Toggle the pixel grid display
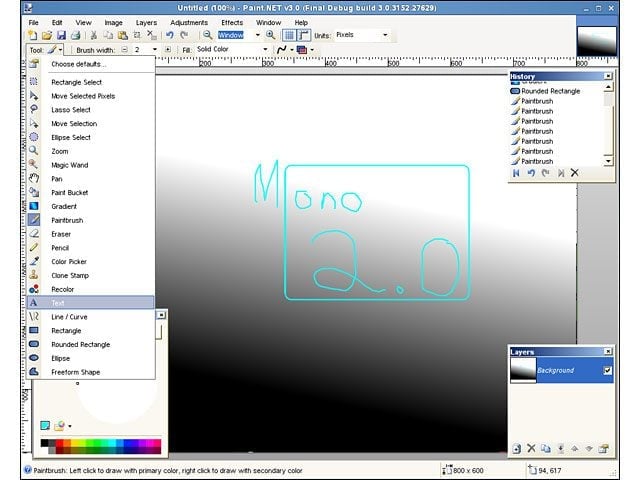The height and width of the screenshot is (480, 640). tap(289, 36)
